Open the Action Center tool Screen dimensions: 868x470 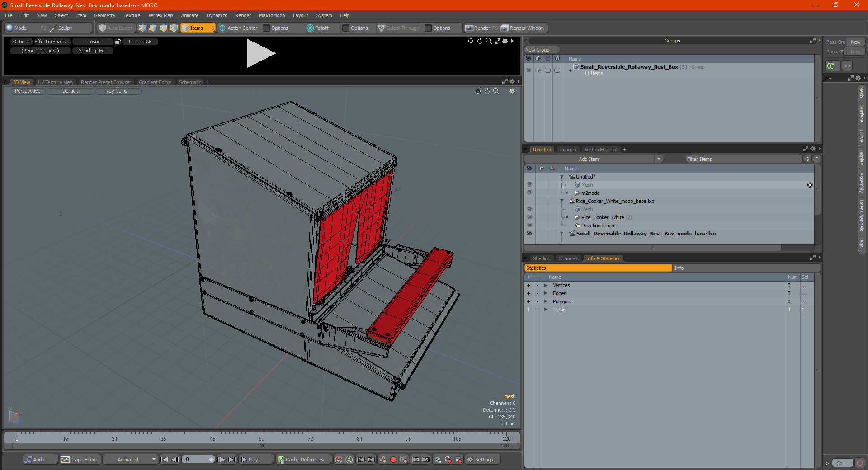(238, 28)
